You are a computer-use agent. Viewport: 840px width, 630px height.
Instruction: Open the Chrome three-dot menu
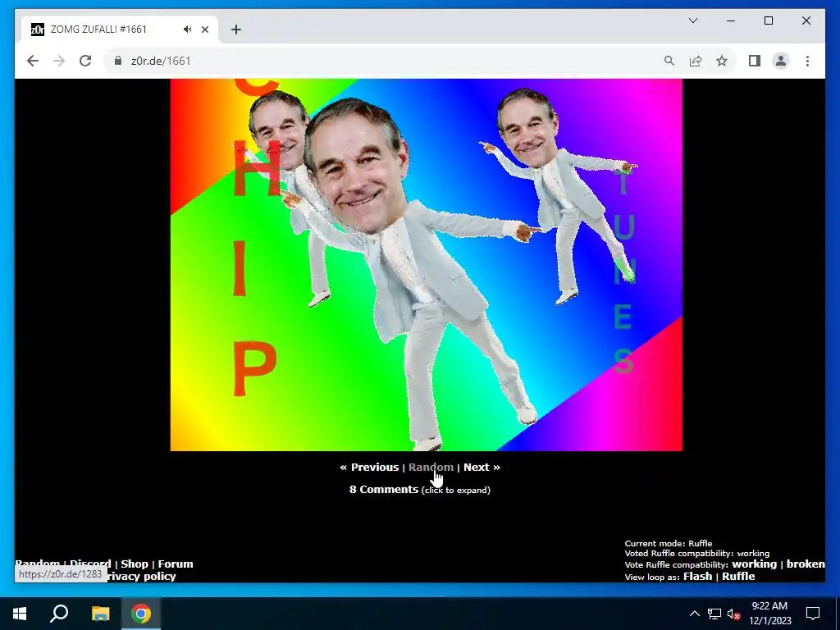pyautogui.click(x=807, y=61)
